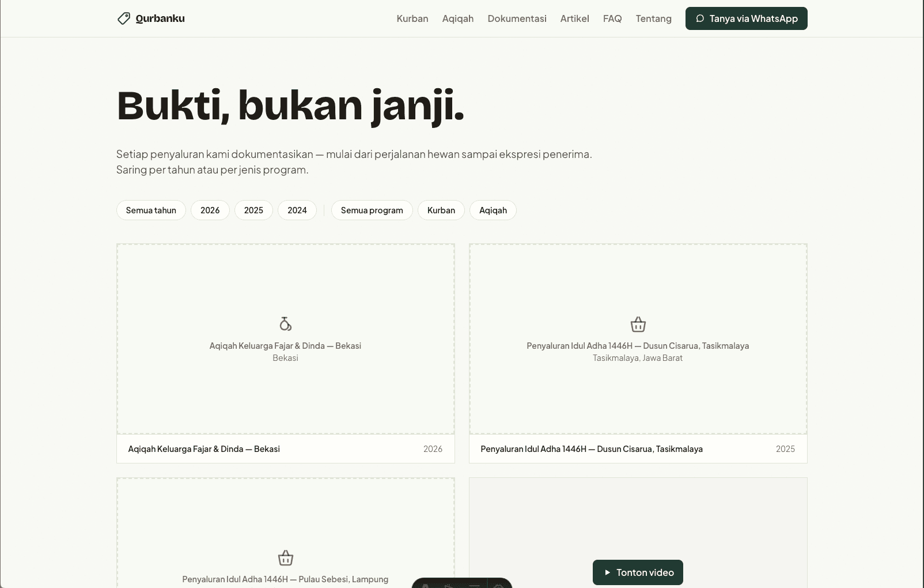Filter by the Kurban program chip
This screenshot has width=924, height=588.
click(x=441, y=210)
